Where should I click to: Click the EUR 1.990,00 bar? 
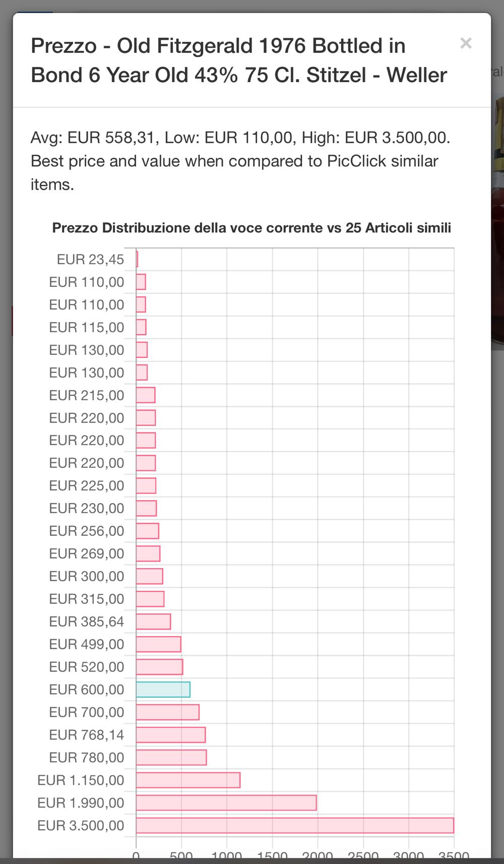click(x=226, y=803)
